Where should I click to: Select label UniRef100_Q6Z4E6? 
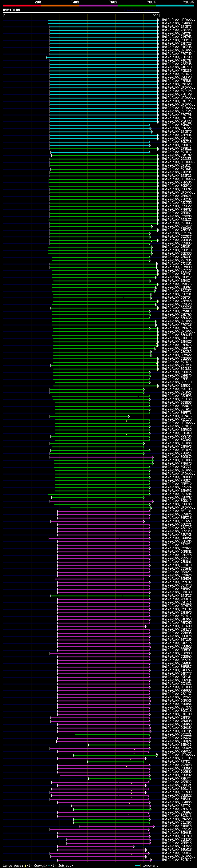tap(177, 416)
